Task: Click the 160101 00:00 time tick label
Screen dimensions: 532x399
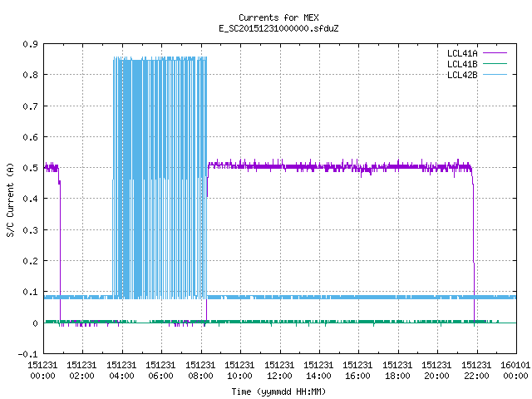Action: [x=515, y=370]
